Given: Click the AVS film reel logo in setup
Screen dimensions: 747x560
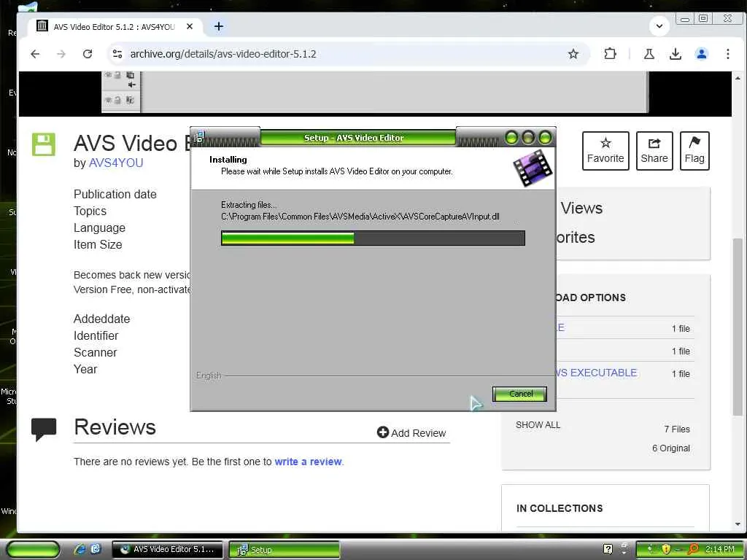Looking at the screenshot, I should pos(533,168).
